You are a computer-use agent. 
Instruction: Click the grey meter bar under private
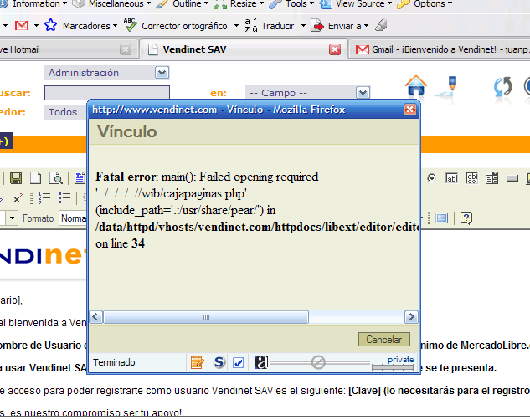click(x=393, y=367)
